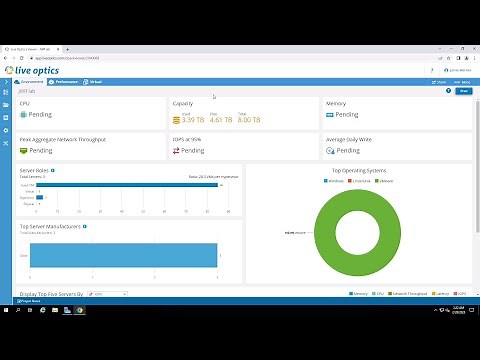This screenshot has height=360, width=480.
Task: Open the More menu in blue bar
Action: [x=462, y=82]
